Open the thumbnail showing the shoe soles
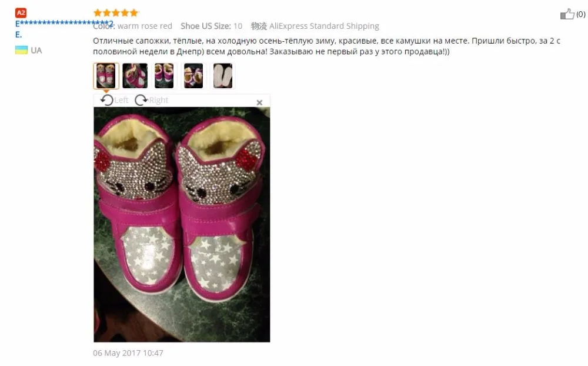The width and height of the screenshot is (588, 366). pos(223,76)
